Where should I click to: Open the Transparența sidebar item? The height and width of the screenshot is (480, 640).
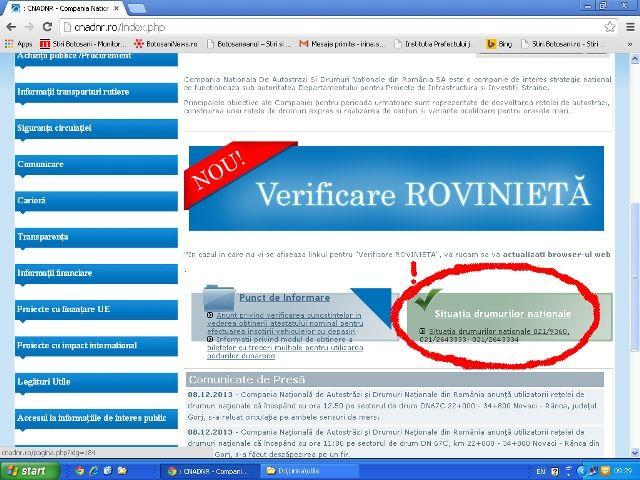pos(43,237)
